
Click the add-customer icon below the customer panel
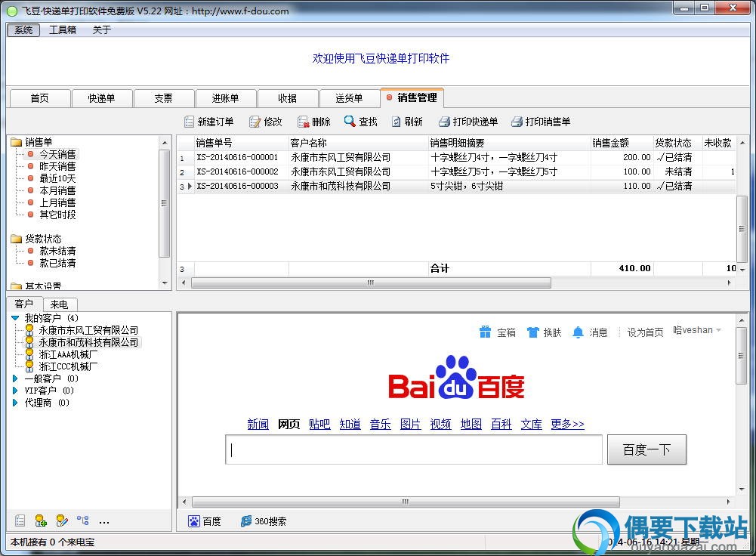point(41,520)
